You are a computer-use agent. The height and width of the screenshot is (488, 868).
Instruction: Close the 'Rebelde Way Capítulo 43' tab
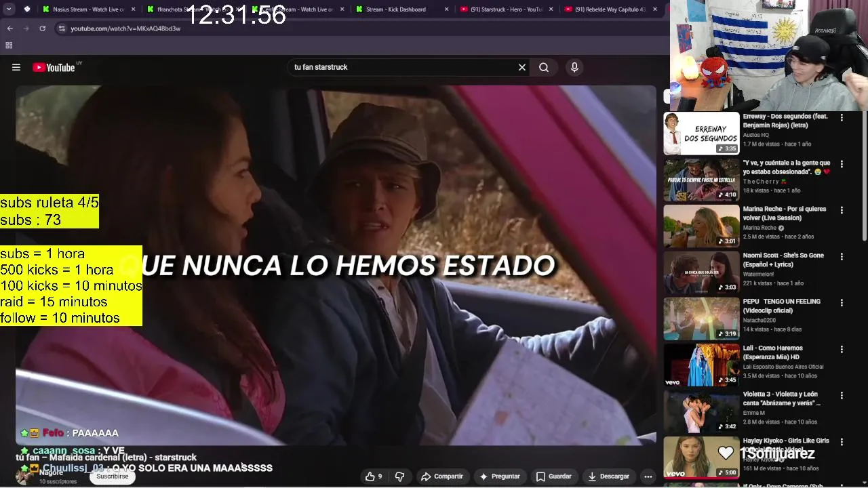pos(655,9)
